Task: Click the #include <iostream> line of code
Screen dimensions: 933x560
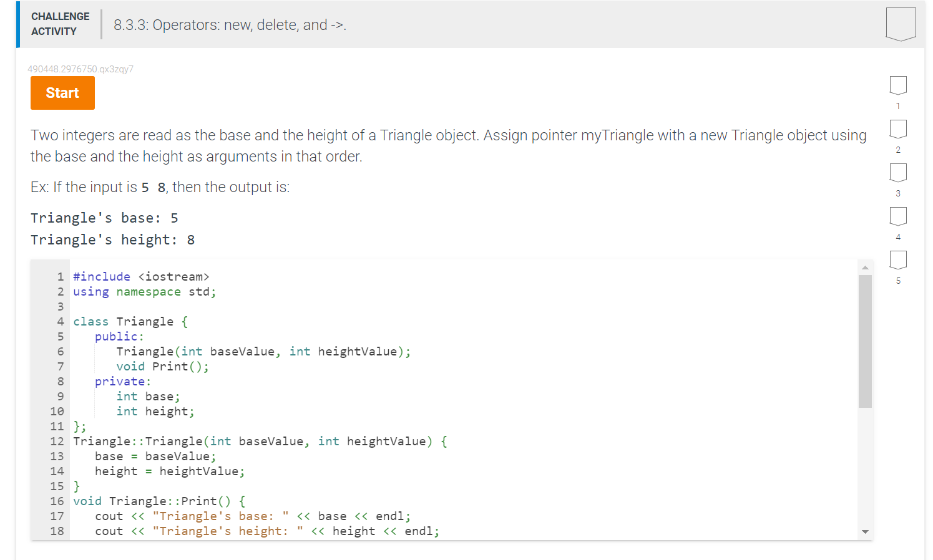Action: click(x=142, y=276)
